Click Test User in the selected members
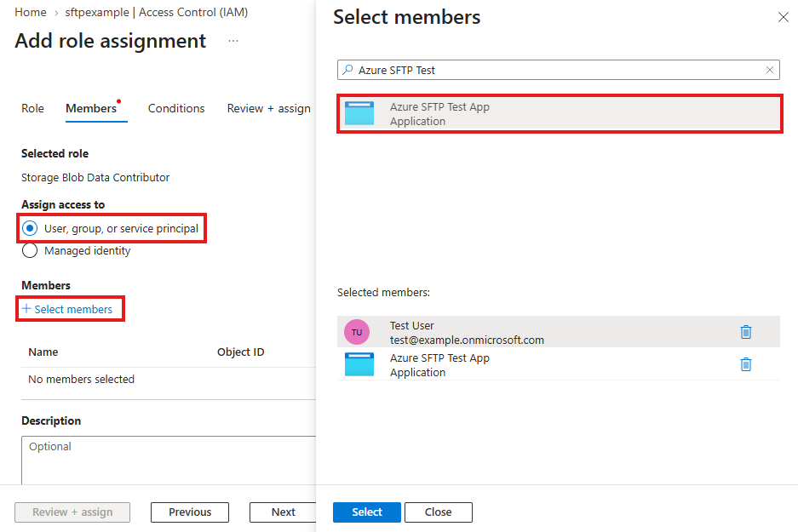This screenshot has height=532, width=798. click(x=411, y=325)
